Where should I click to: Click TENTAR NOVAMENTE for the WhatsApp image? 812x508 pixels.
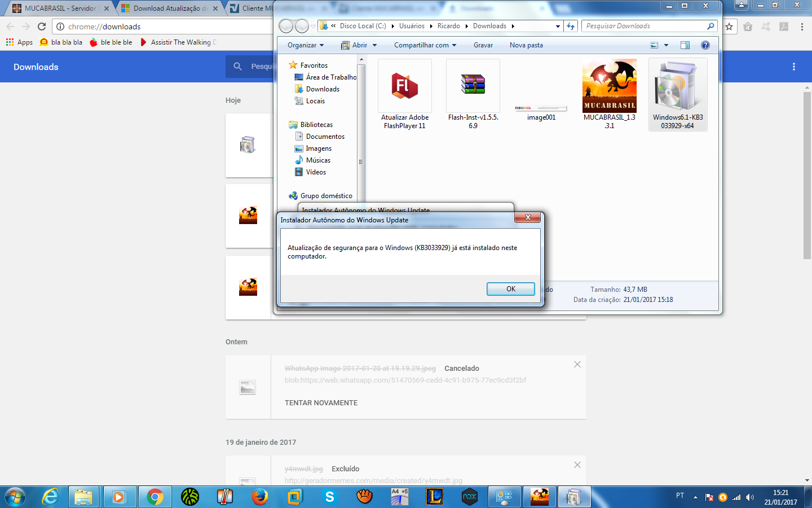point(321,403)
